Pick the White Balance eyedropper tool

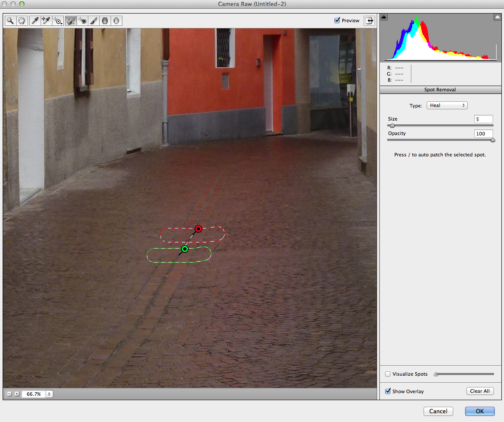tap(35, 21)
